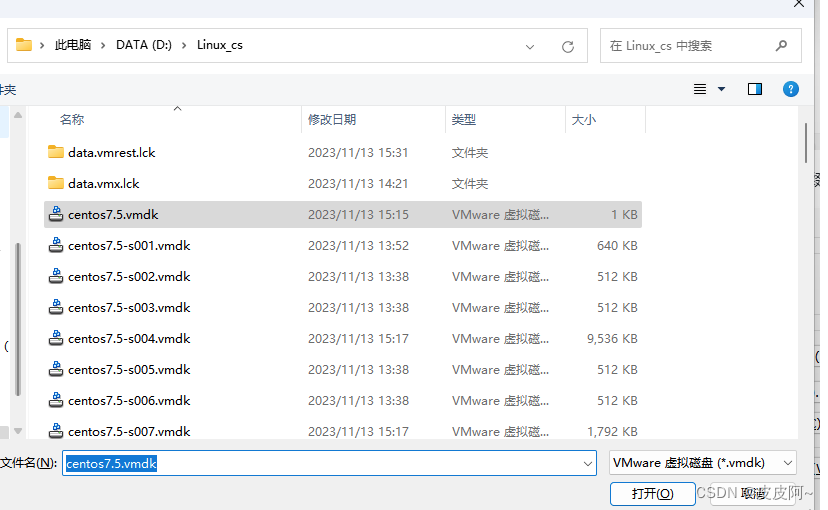828x510 pixels.
Task: Expand the file name combo box dropdown
Action: tap(587, 464)
